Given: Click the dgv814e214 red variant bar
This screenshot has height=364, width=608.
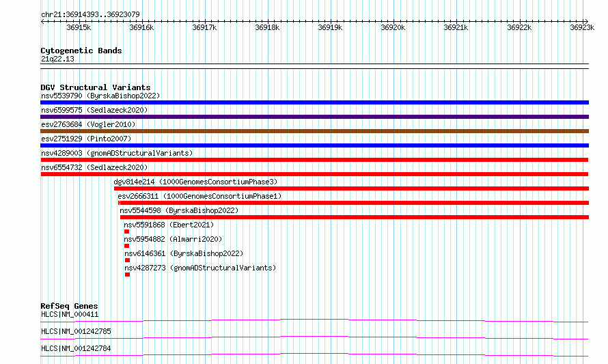Looking at the screenshot, I should [x=351, y=188].
